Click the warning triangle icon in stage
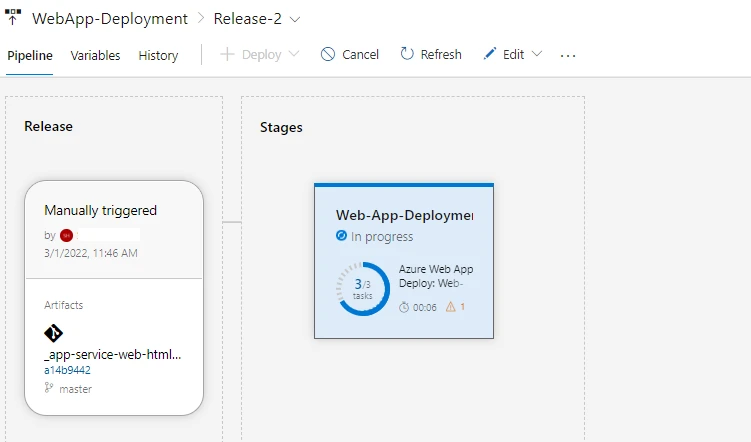Screen dimensions: 751x442 (x=449, y=307)
